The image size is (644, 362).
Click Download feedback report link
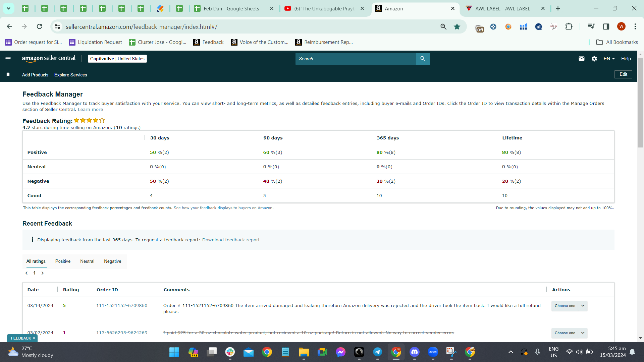231,240
